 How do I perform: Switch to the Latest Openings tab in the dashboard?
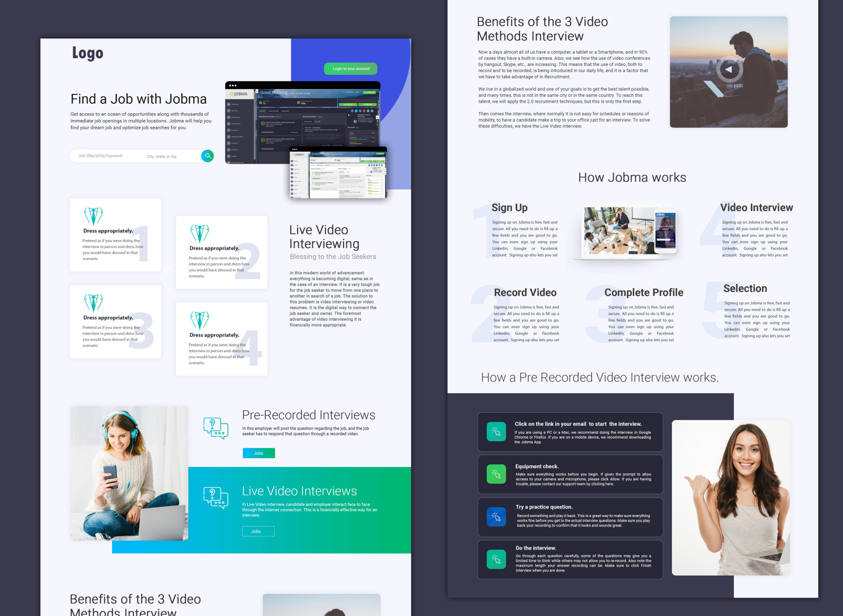273,111
